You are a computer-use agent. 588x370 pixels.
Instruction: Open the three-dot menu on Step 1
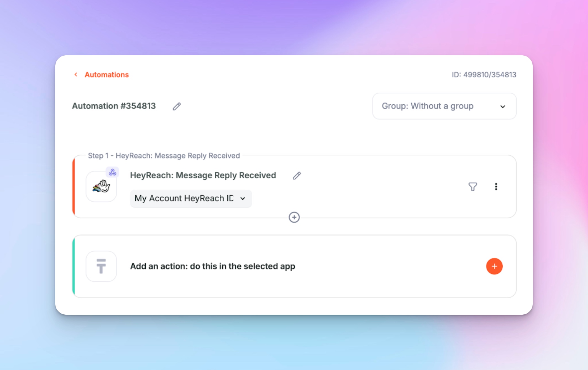[x=496, y=187]
